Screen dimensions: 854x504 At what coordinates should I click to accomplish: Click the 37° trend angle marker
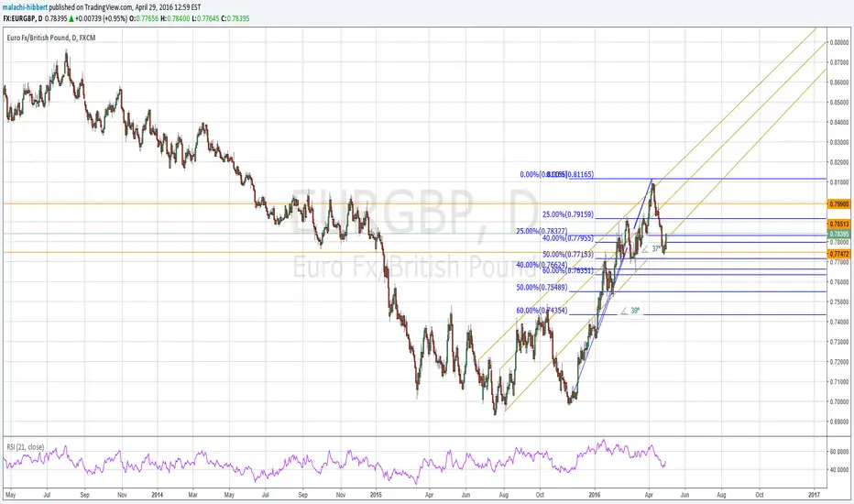651,249
